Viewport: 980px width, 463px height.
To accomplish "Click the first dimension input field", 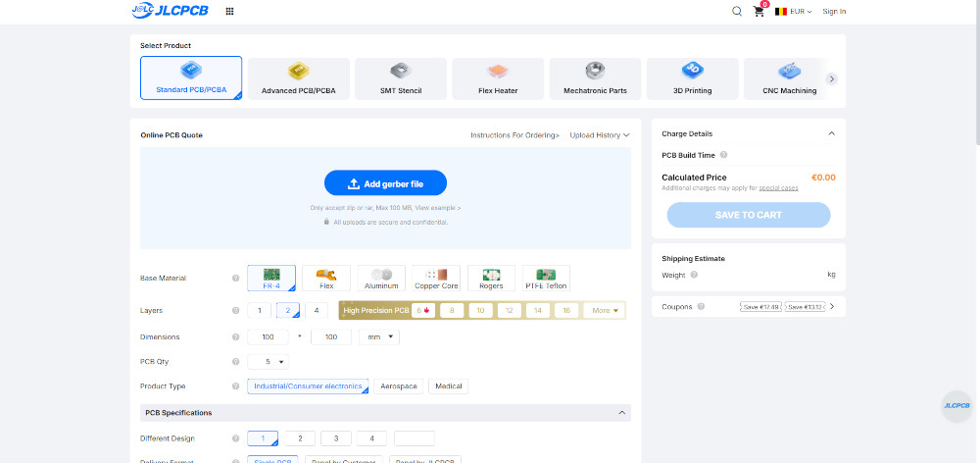I will pyautogui.click(x=269, y=337).
